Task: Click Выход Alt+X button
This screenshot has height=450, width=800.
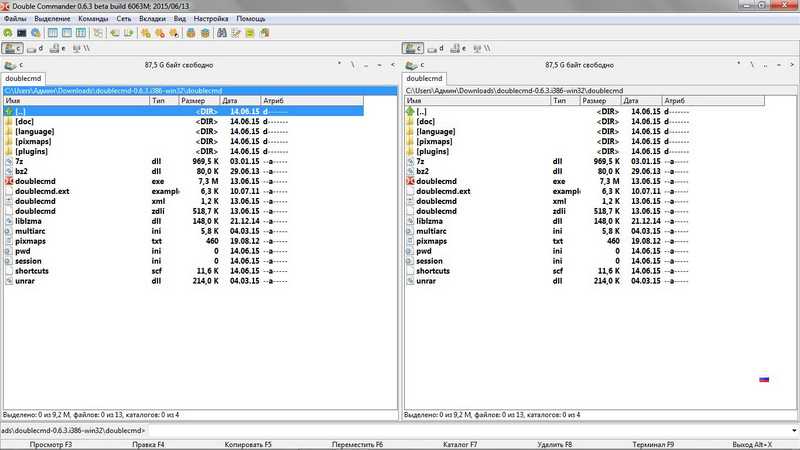Action: (752, 445)
